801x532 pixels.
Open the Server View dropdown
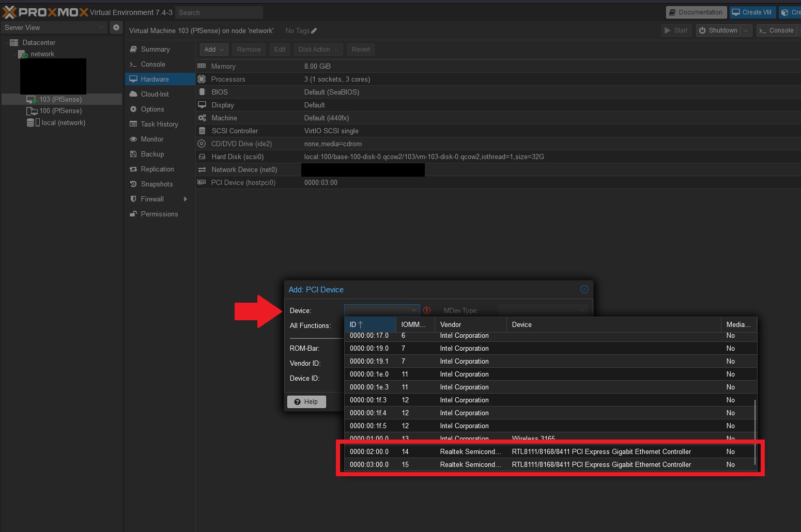click(101, 27)
